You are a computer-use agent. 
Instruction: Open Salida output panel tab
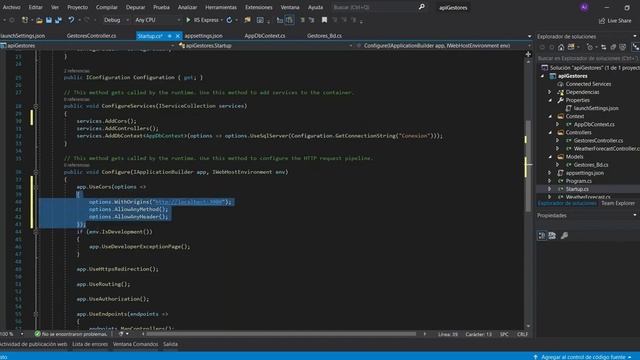pyautogui.click(x=170, y=344)
